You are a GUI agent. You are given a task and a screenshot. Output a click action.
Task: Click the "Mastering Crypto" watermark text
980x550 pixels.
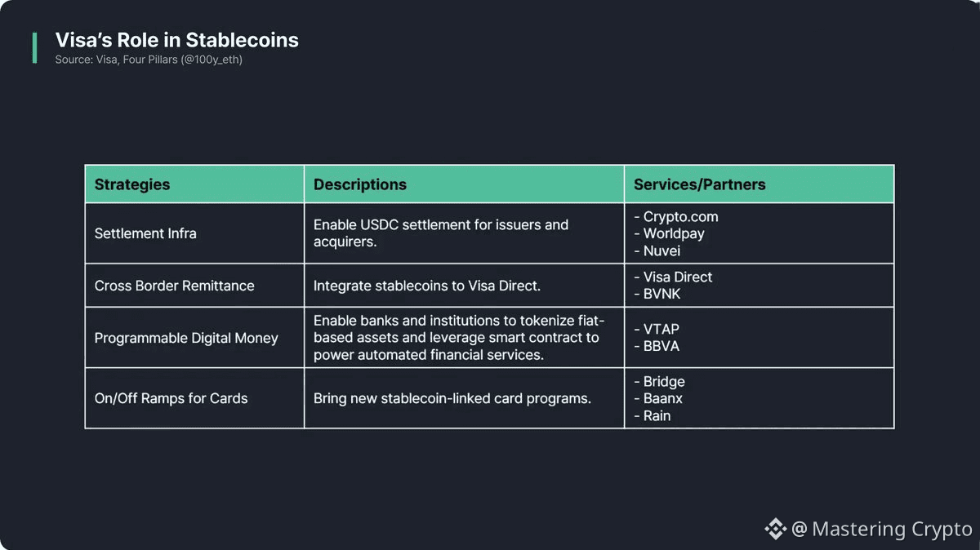[x=892, y=529]
